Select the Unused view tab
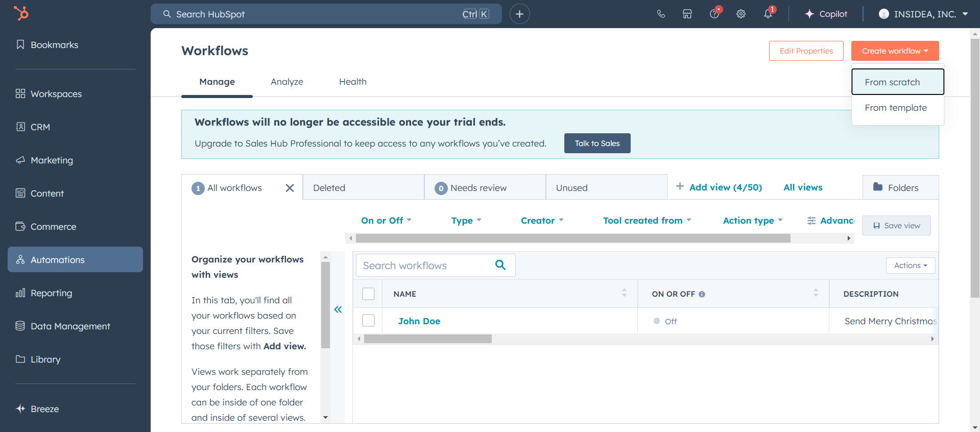Viewport: 980px width, 432px height. pyautogui.click(x=606, y=187)
